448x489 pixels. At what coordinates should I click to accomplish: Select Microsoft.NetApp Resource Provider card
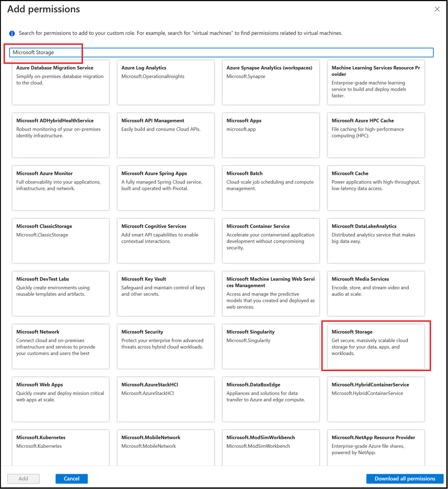(x=376, y=447)
